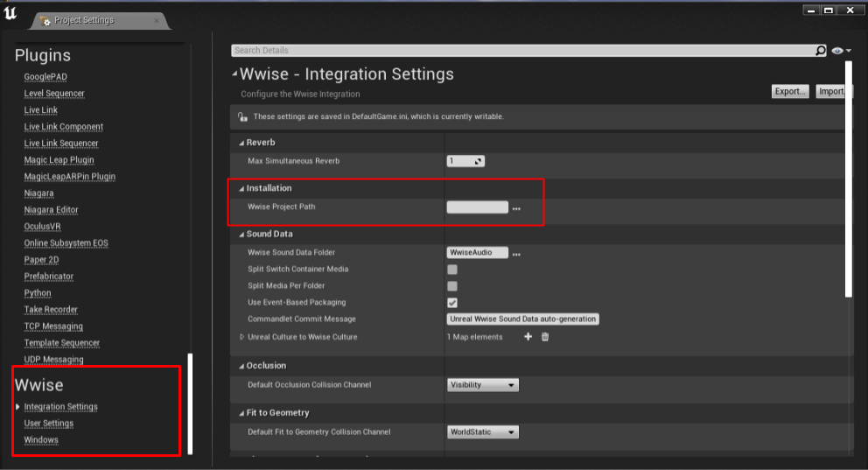Viewport: 868px width, 470px height.
Task: Select OculusVR plugin settings
Action: (x=43, y=227)
